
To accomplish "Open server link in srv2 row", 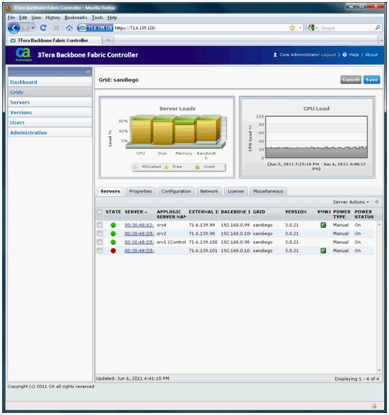I will [x=139, y=234].
